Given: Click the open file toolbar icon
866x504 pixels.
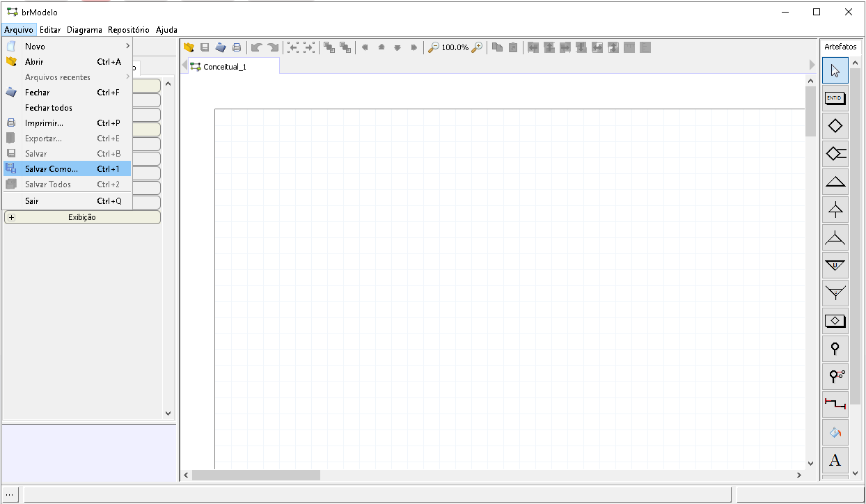Looking at the screenshot, I should pos(188,47).
